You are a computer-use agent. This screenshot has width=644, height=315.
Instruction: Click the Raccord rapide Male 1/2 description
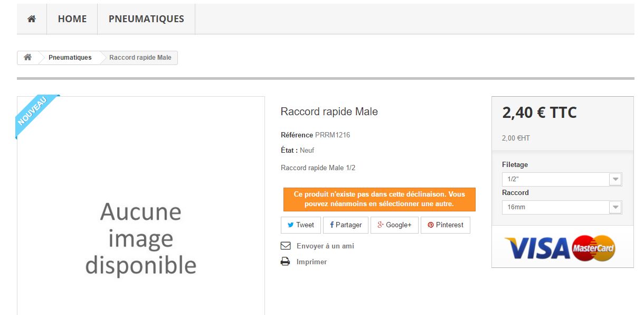click(318, 168)
